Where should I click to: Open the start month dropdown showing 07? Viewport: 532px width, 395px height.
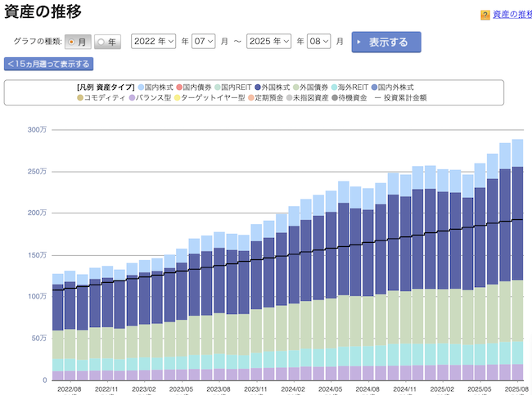pos(204,41)
